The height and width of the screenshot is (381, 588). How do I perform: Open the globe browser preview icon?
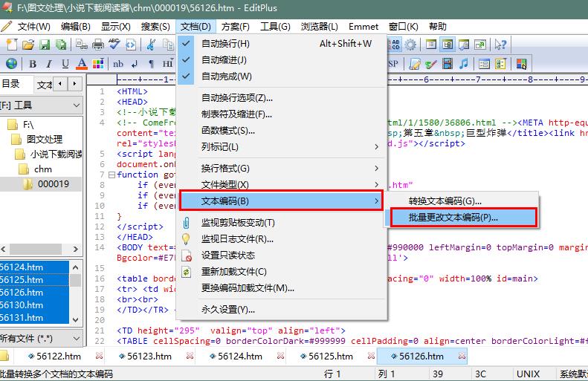click(x=11, y=64)
